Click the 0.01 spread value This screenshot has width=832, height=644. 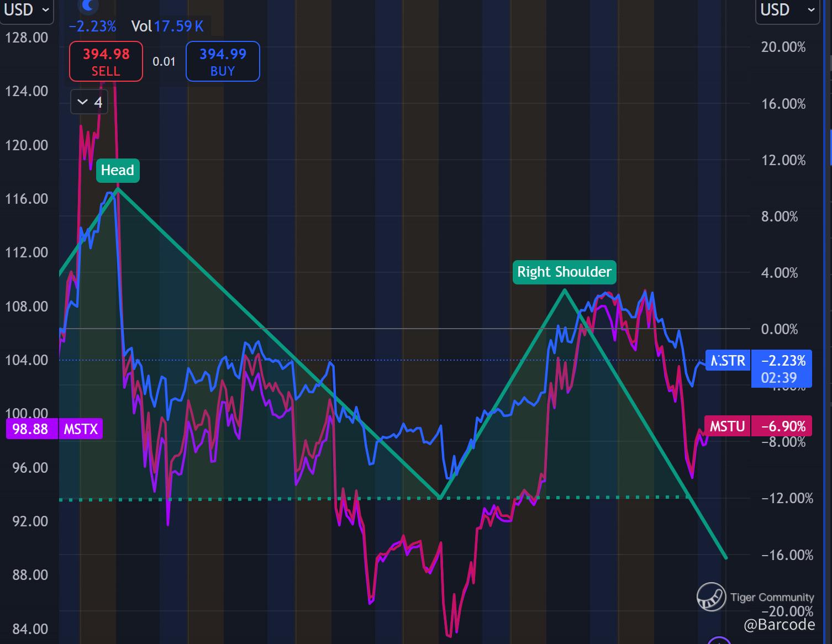pos(164,61)
